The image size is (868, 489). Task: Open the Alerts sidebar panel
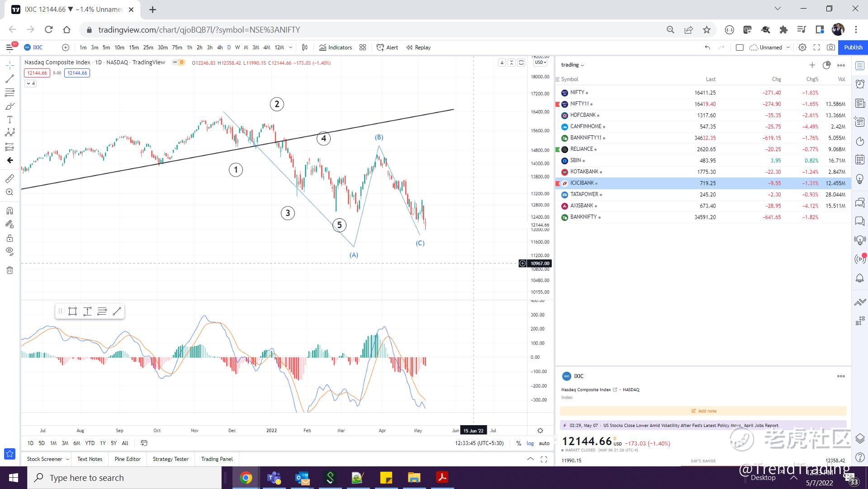[860, 84]
